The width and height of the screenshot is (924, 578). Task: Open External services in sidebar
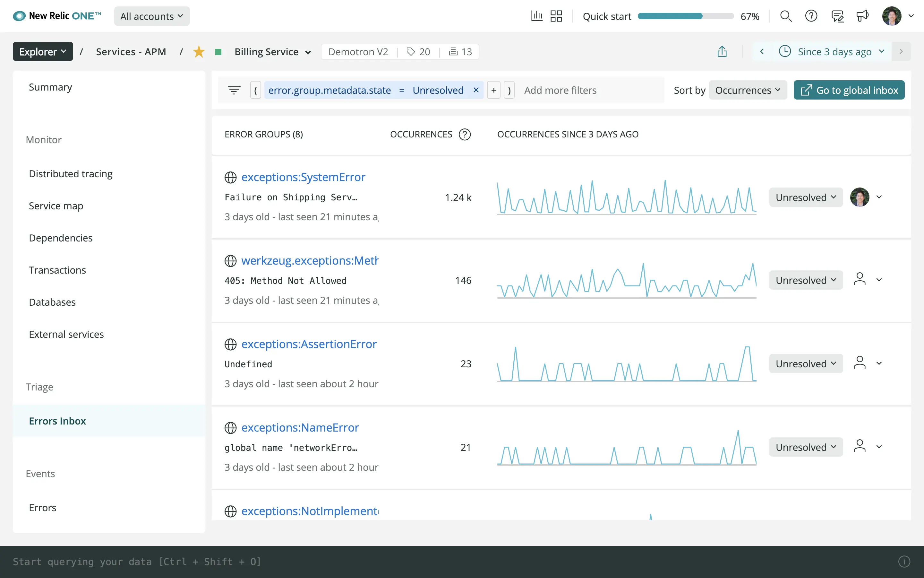pos(109,334)
